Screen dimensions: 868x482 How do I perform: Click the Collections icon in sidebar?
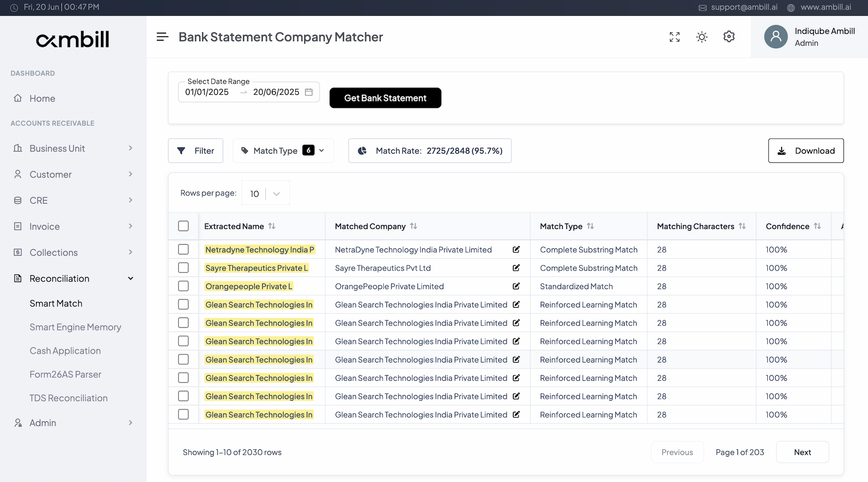[x=18, y=252]
